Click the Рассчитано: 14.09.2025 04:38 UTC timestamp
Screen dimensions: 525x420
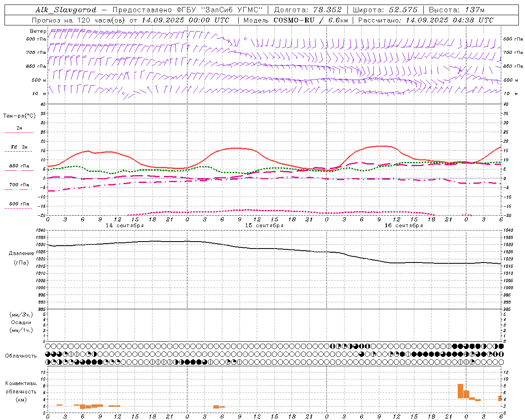[x=426, y=20]
